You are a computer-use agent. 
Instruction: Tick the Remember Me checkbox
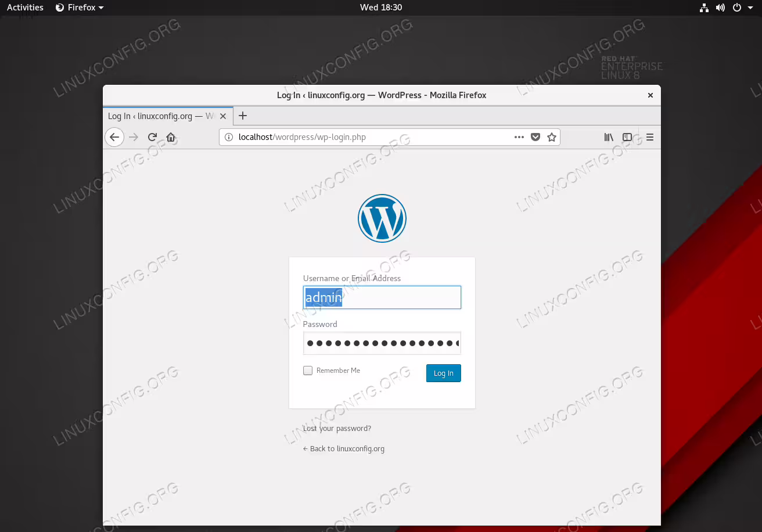308,371
